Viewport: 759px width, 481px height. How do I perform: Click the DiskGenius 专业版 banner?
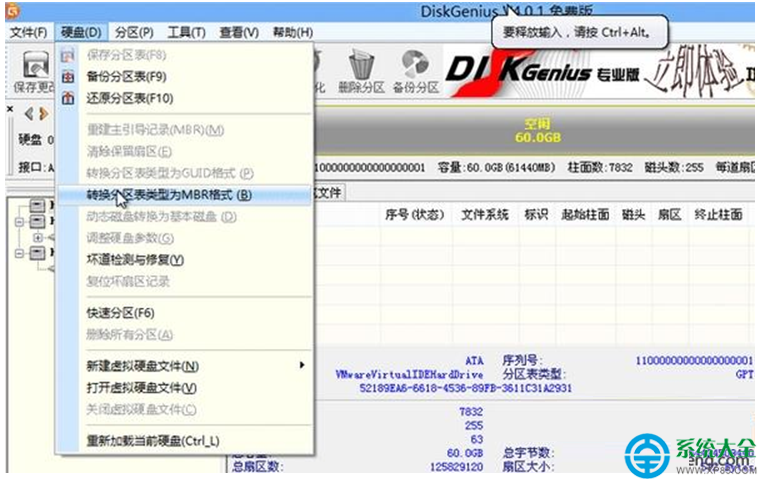(599, 73)
